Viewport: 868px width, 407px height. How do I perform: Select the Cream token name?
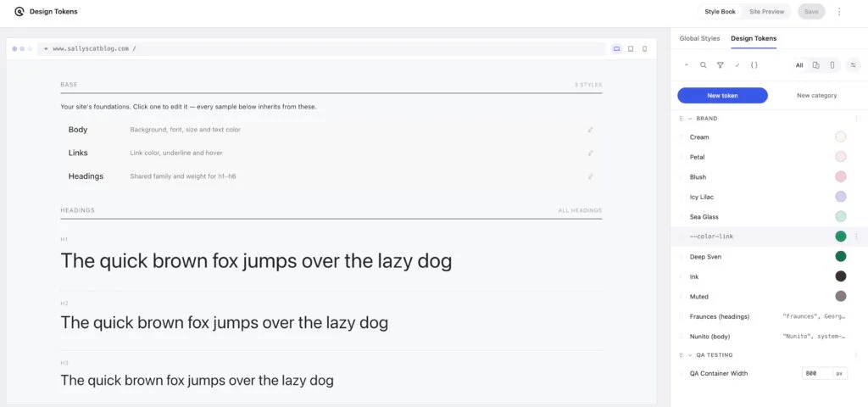699,137
